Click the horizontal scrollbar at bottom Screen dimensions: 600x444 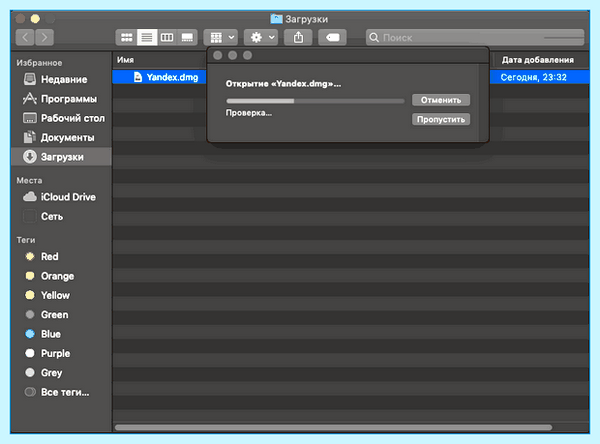point(333,427)
